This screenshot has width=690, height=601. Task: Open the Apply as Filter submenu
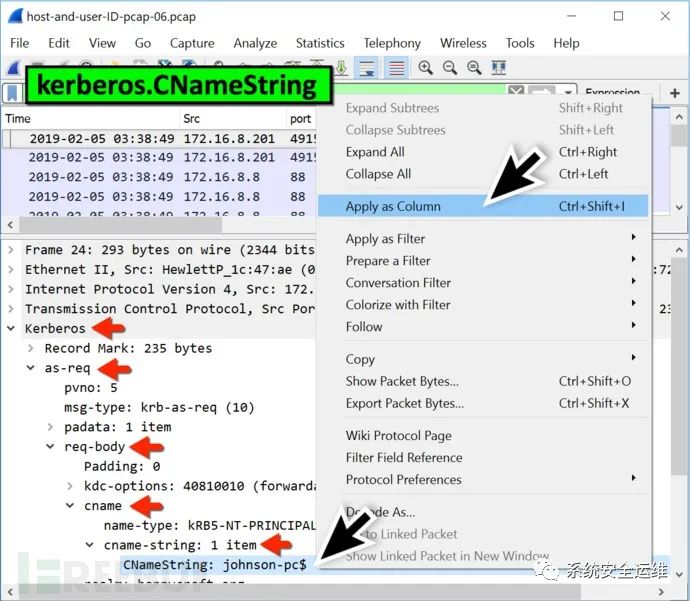coord(483,238)
